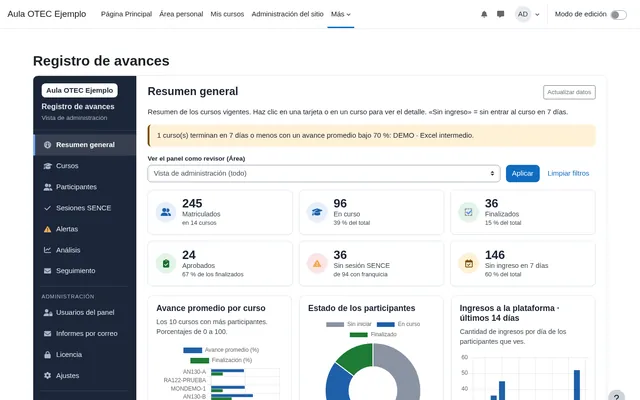
Task: Open Sesiones SENCE in sidebar
Action: pos(85,208)
